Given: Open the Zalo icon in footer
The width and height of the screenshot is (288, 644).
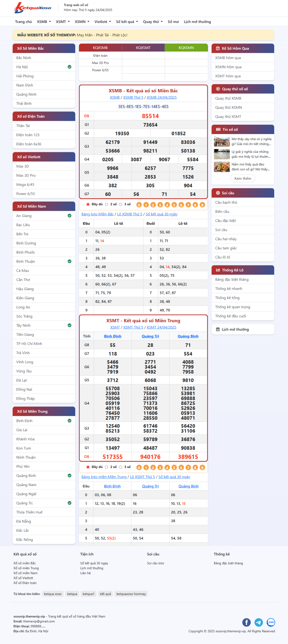Looking at the screenshot, I should point(271,622).
